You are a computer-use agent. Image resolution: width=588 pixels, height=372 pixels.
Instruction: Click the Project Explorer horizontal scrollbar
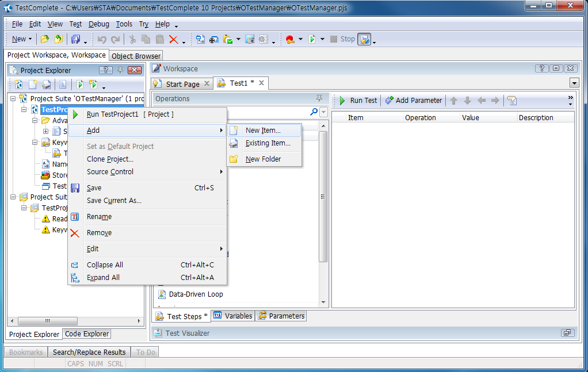coord(75,321)
